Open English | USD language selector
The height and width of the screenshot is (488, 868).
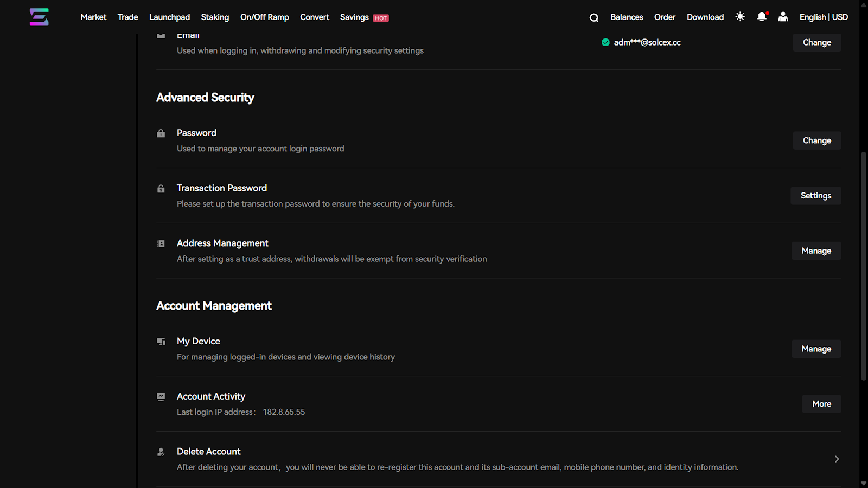click(x=824, y=17)
